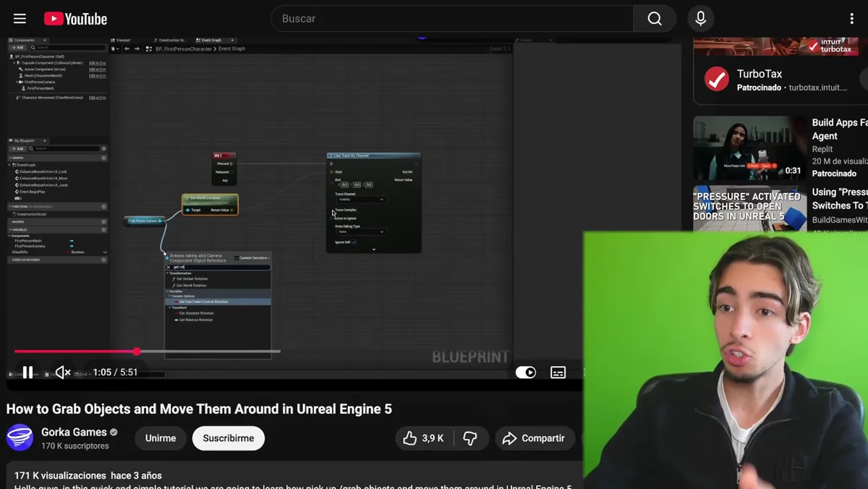The image size is (868, 489).
Task: Open the Replit sponsored video thumbnail
Action: [750, 148]
